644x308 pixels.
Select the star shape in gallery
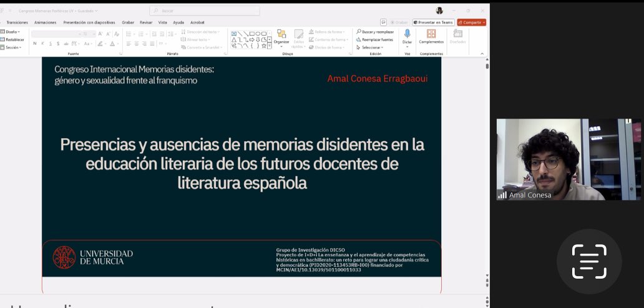tap(264, 46)
